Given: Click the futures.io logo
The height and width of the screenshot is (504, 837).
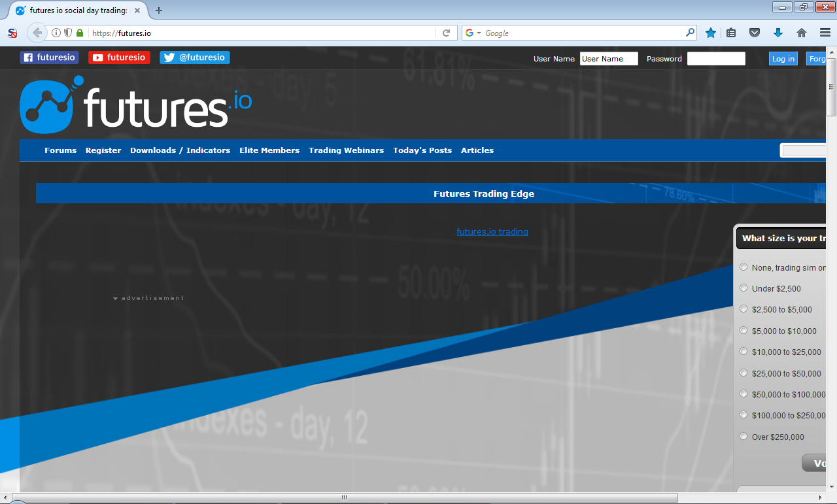Looking at the screenshot, I should click(x=135, y=105).
